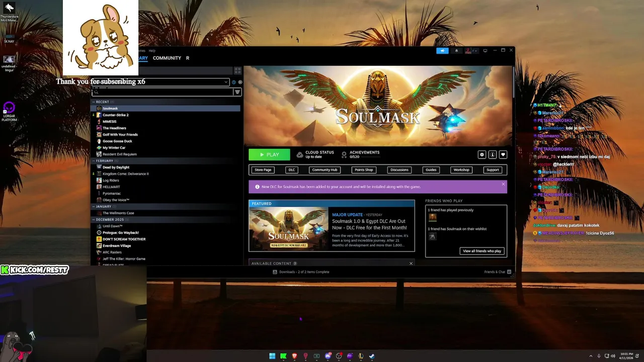Collapse the JANUARY games section

click(x=94, y=207)
